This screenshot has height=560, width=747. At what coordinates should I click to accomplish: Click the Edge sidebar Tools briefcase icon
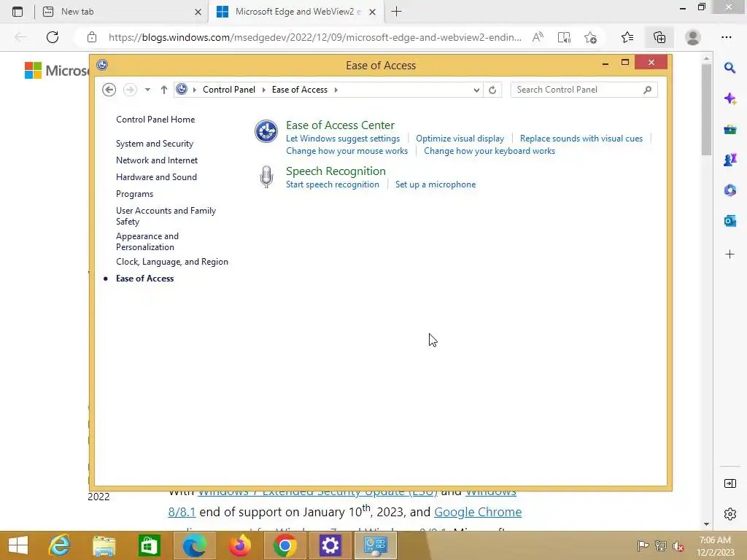pos(729,129)
